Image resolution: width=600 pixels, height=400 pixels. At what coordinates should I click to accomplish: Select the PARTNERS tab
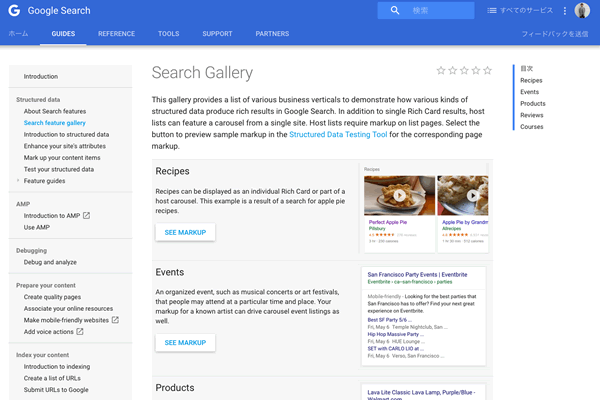(272, 34)
